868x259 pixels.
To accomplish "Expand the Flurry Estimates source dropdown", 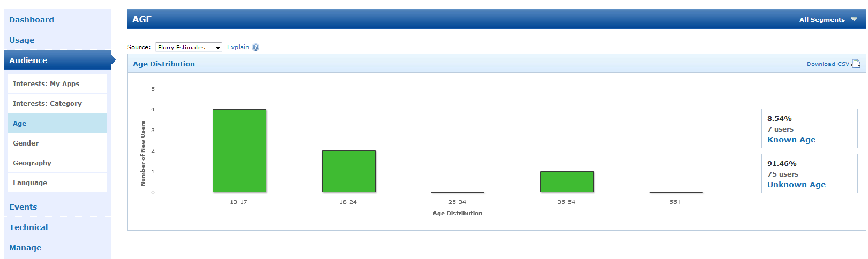I will pos(189,47).
